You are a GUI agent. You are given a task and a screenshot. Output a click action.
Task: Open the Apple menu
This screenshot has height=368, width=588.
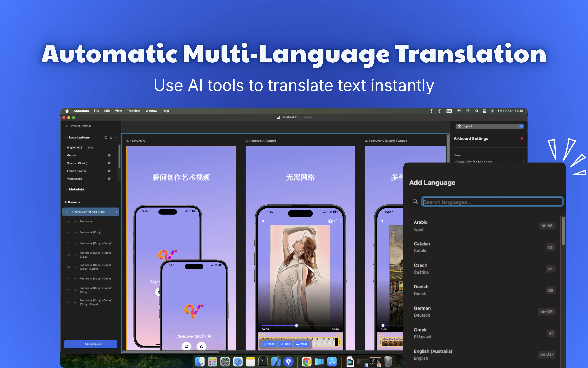click(67, 111)
